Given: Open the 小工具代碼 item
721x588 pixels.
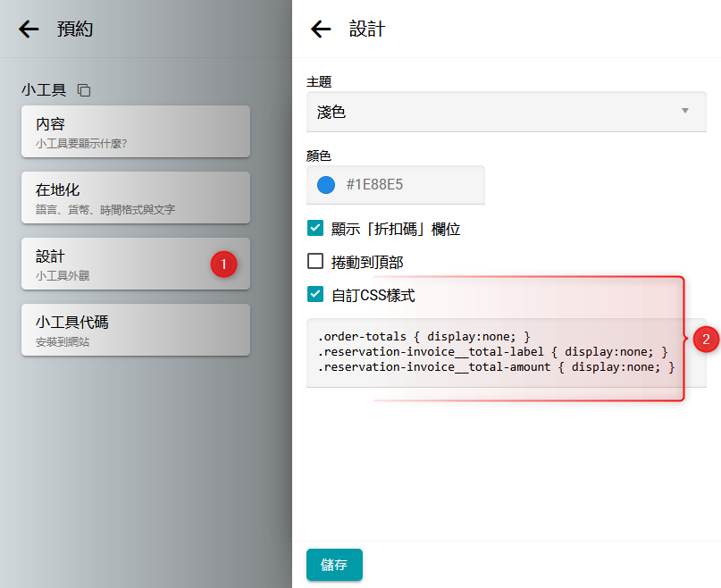Looking at the screenshot, I should [x=135, y=330].
